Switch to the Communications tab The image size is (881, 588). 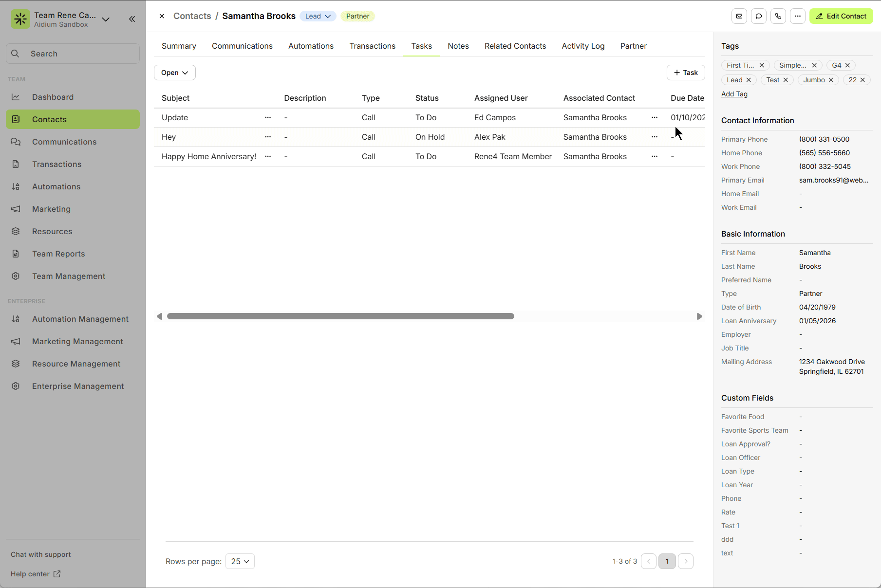tap(242, 46)
